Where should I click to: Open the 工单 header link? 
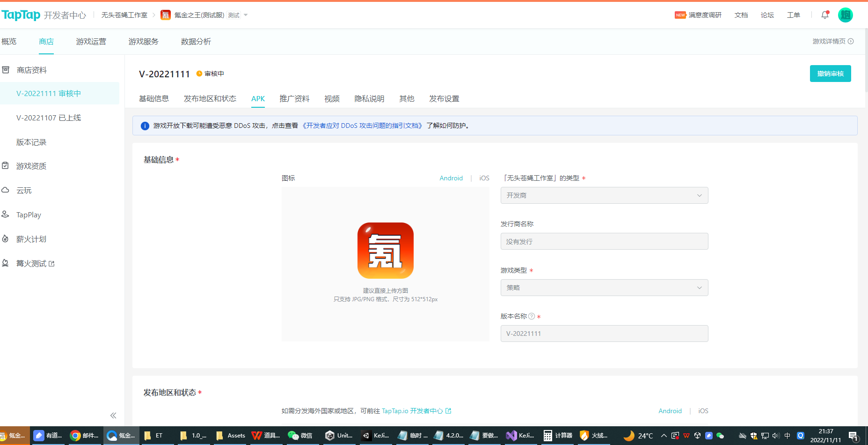click(794, 15)
